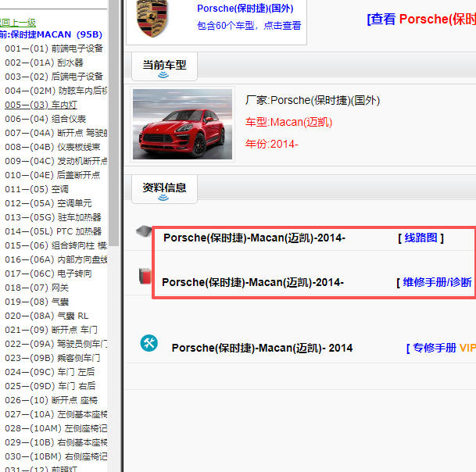The width and height of the screenshot is (476, 472).
Task: Open 016—(06A) 内部方向盘线 entry
Action: (x=56, y=259)
